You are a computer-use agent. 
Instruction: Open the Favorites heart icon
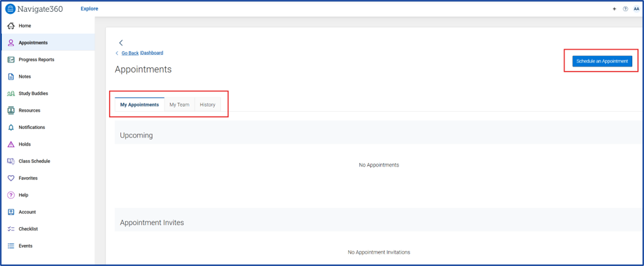click(x=11, y=178)
